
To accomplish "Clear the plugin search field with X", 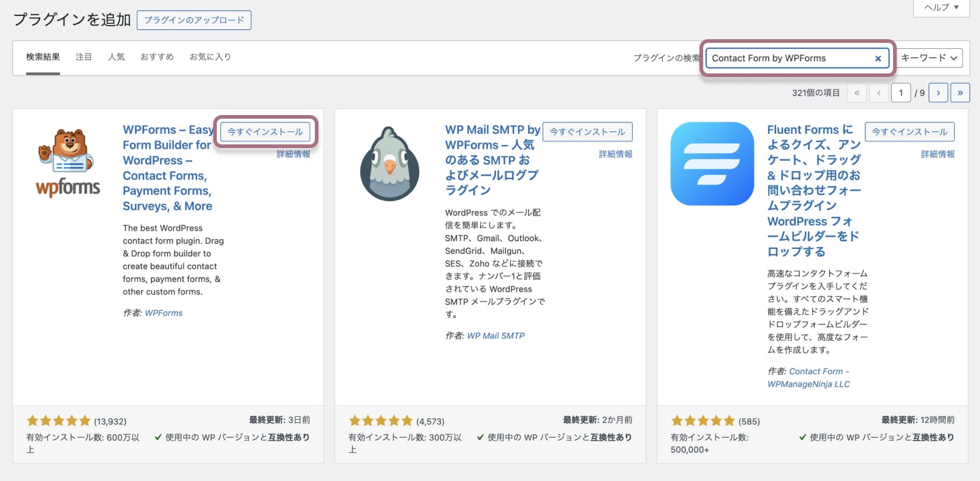I will click(x=878, y=58).
